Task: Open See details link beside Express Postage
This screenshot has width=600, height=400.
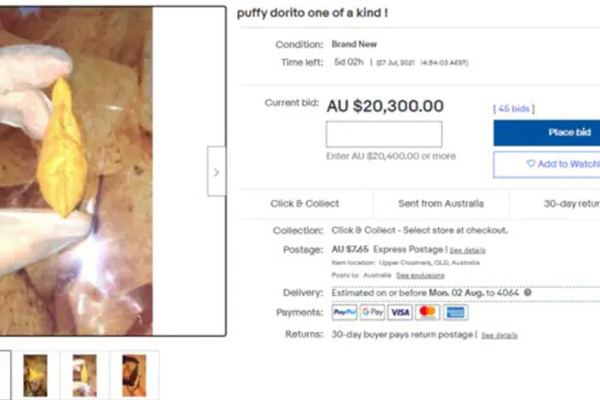Action: [468, 251]
